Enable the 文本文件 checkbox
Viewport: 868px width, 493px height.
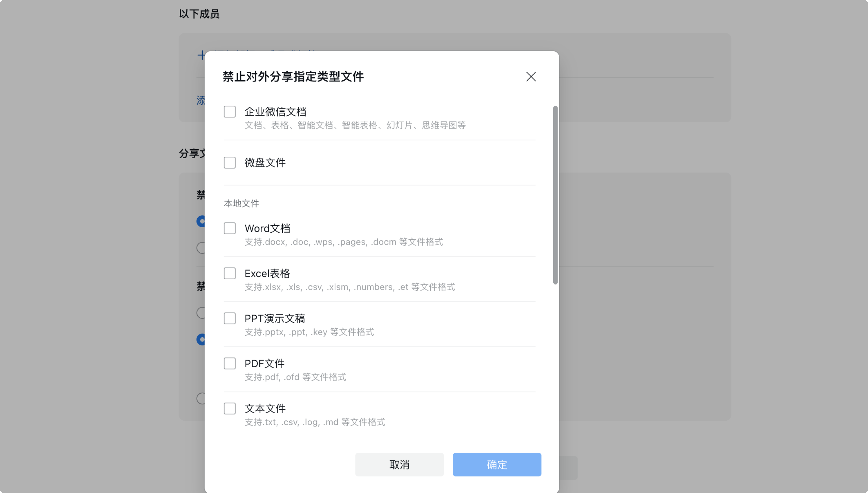[230, 408]
